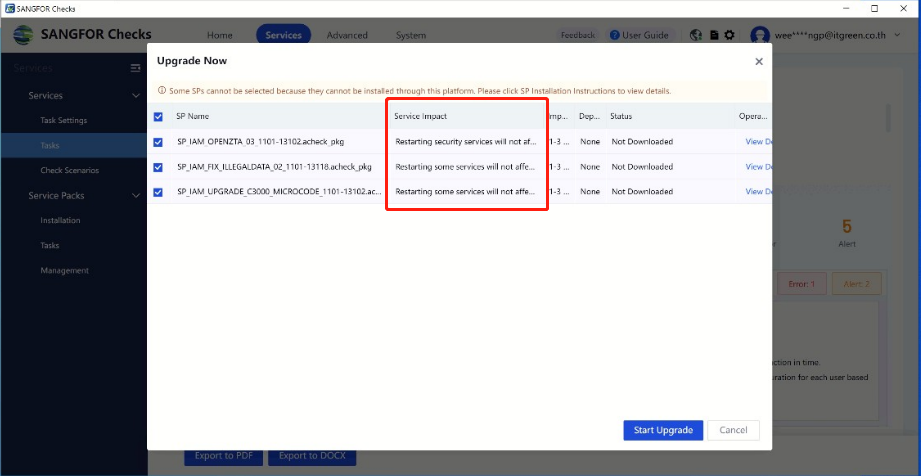Uncheck SP_IAM_FIX_ILLEGALDATA_02 package checkbox
Screen dimensions: 921x476
coord(158,167)
